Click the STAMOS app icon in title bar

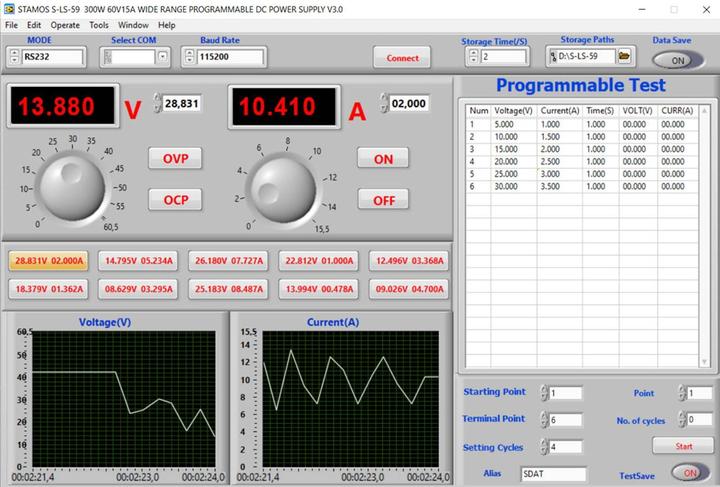pos(9,9)
